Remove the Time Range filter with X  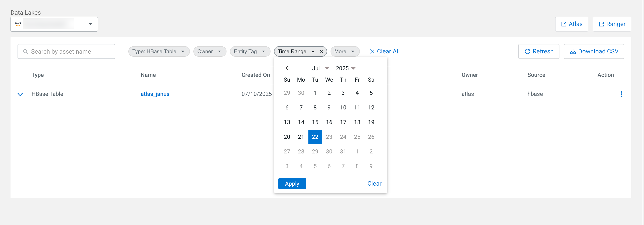321,51
